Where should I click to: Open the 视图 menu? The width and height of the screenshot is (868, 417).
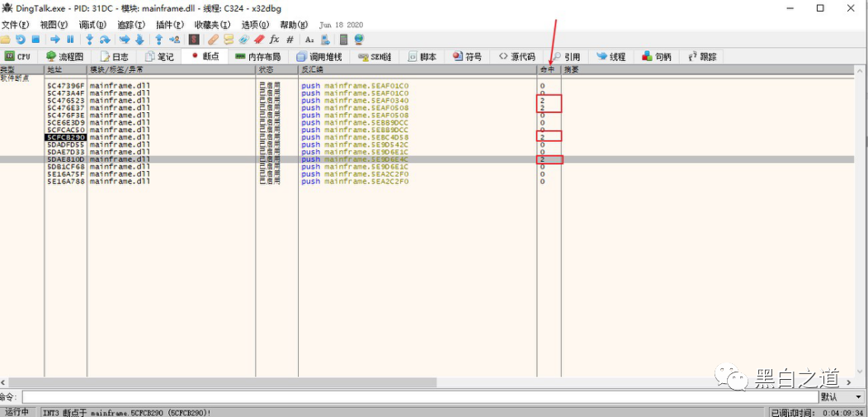pyautogui.click(x=54, y=25)
